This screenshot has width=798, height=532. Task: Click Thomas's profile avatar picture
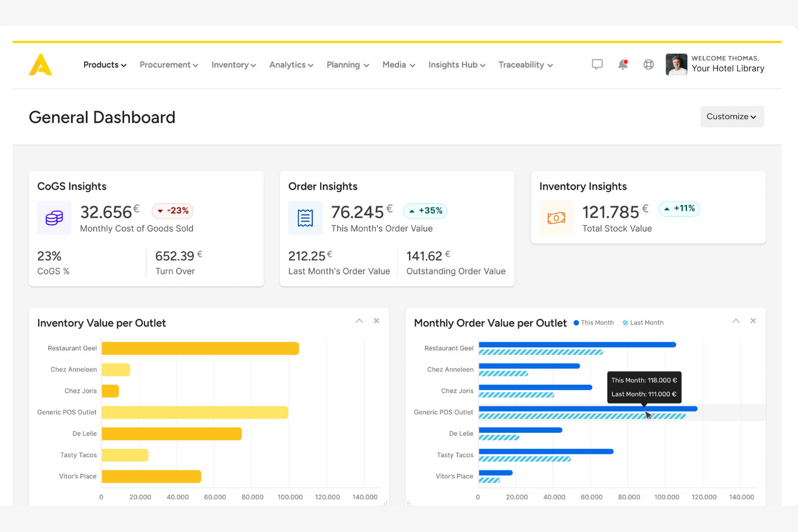[x=676, y=64]
